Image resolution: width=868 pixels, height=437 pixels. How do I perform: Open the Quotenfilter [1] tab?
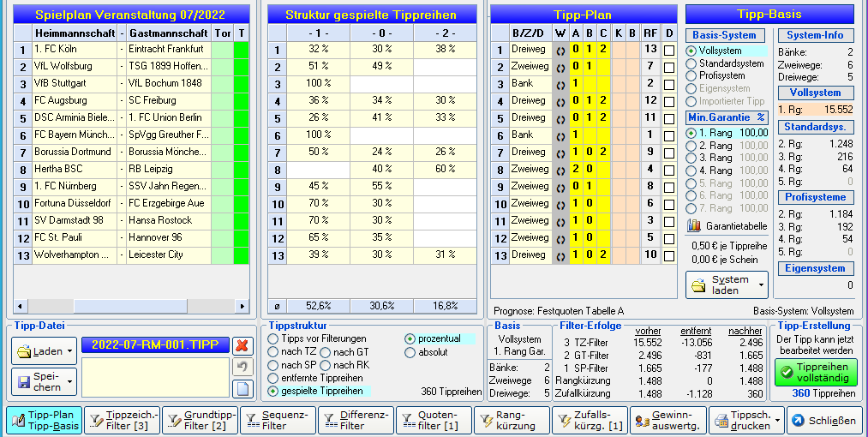[x=434, y=421]
